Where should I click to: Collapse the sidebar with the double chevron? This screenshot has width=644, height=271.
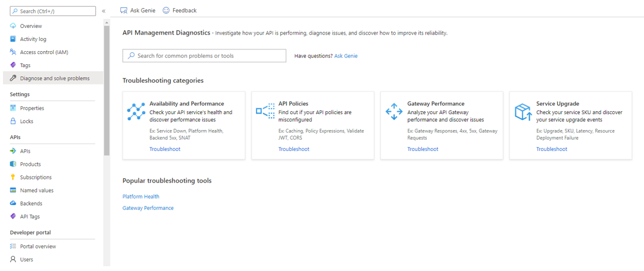pyautogui.click(x=104, y=11)
